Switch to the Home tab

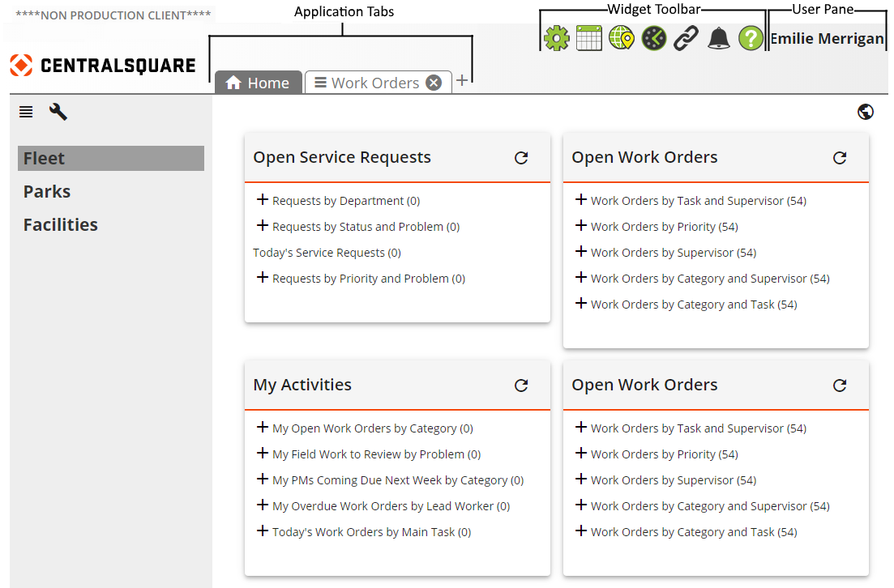point(258,83)
